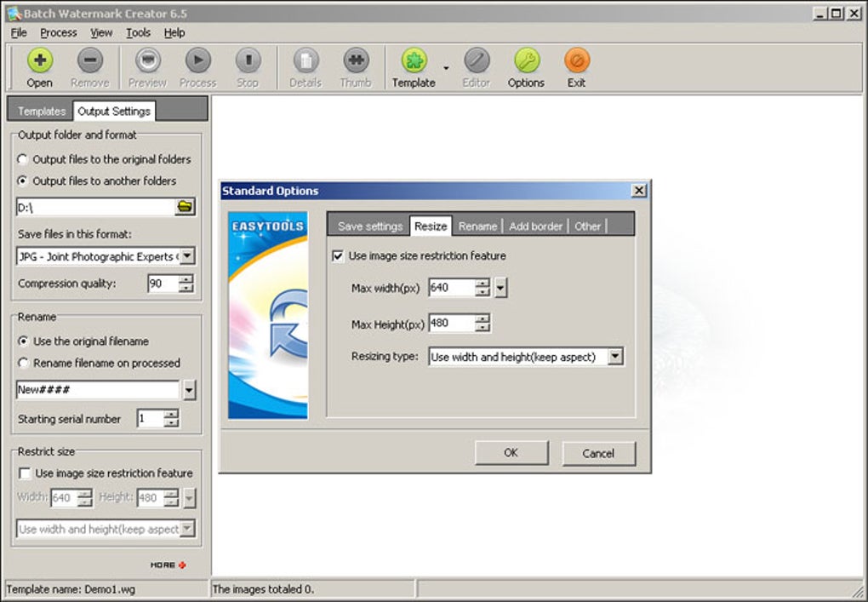Open the Save files format dropdown
The image size is (868, 602).
pyautogui.click(x=186, y=256)
